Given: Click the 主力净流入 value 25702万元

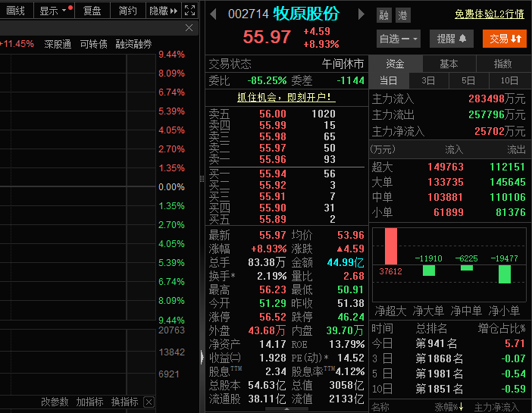Looking at the screenshot, I should point(499,131).
